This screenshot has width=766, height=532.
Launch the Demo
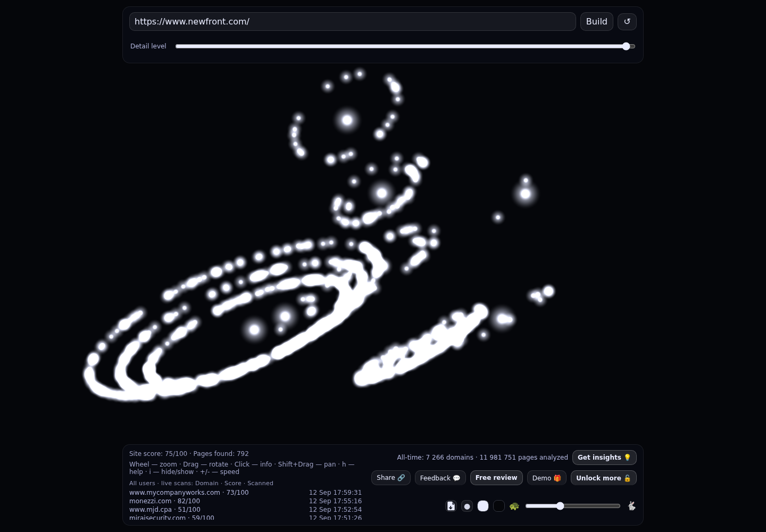tap(547, 478)
